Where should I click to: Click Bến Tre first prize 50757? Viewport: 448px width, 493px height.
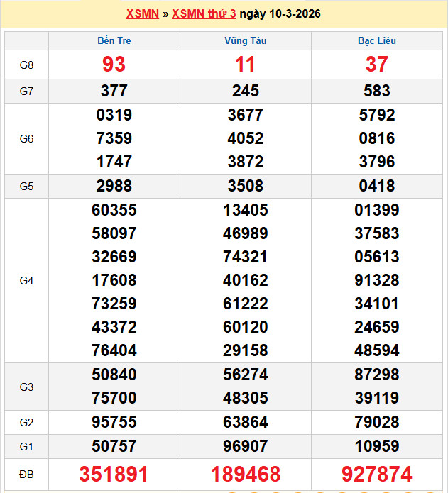point(114,446)
